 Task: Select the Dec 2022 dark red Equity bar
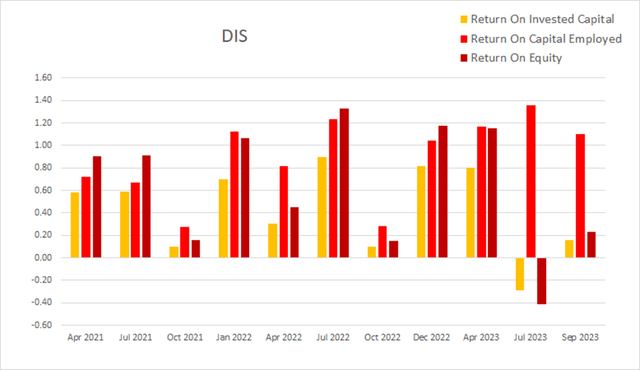[x=443, y=192]
